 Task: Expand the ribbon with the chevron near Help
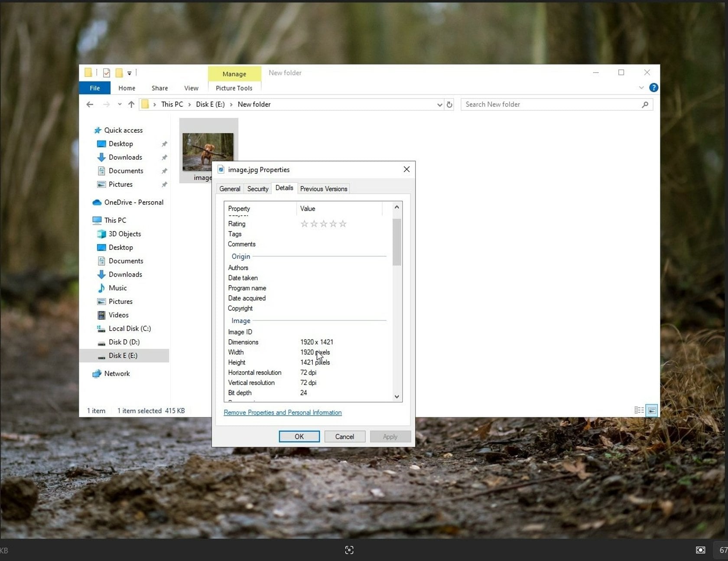tap(641, 88)
